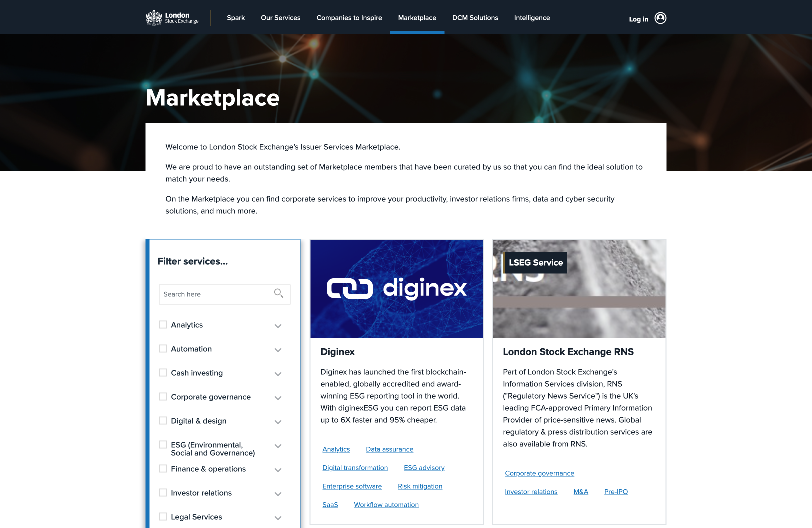Click the Diginex card title
The width and height of the screenshot is (812, 528).
(x=337, y=352)
